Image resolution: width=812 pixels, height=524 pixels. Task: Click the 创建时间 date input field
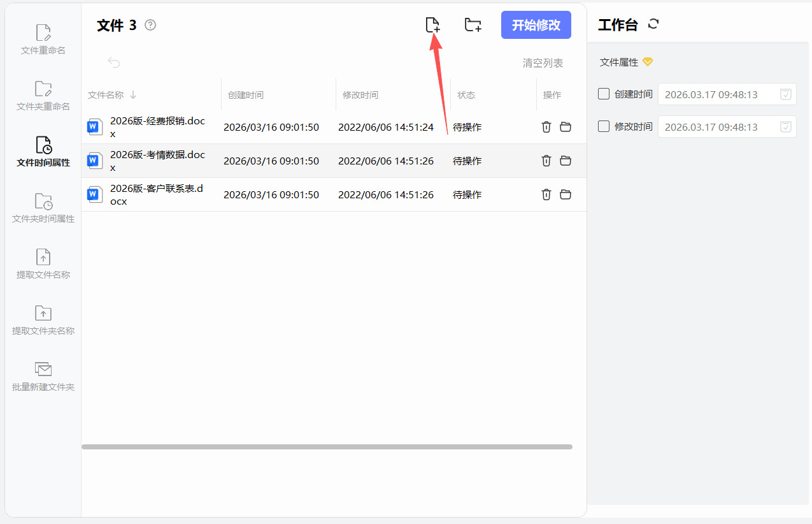coord(727,94)
